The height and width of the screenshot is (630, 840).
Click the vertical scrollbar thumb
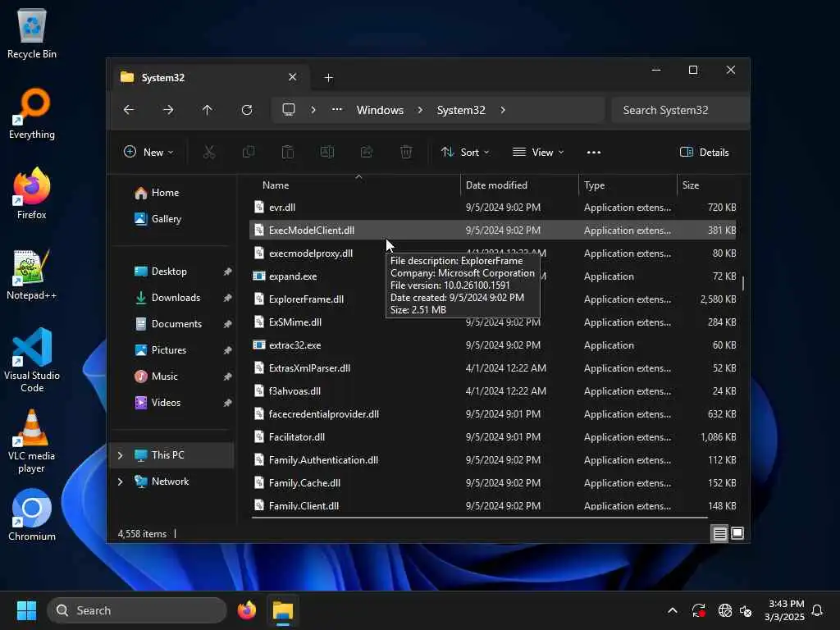coord(743,283)
